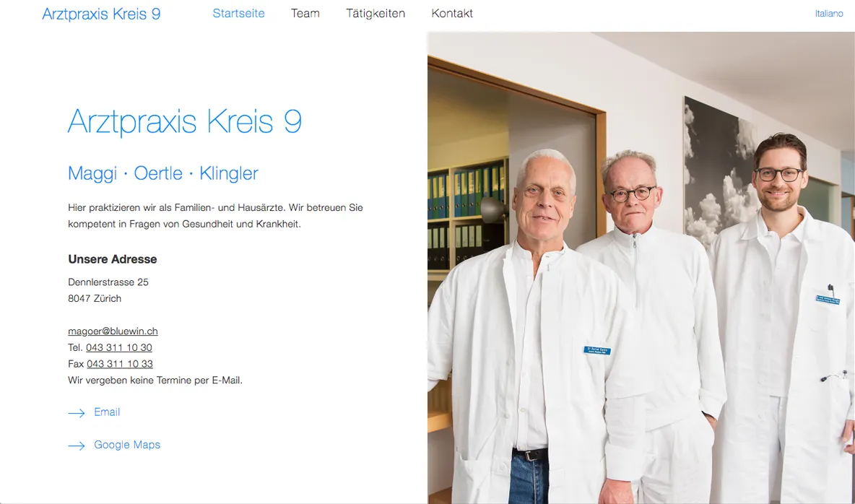Switch language to Italiano
Image resolution: width=855 pixels, height=504 pixels.
829,14
